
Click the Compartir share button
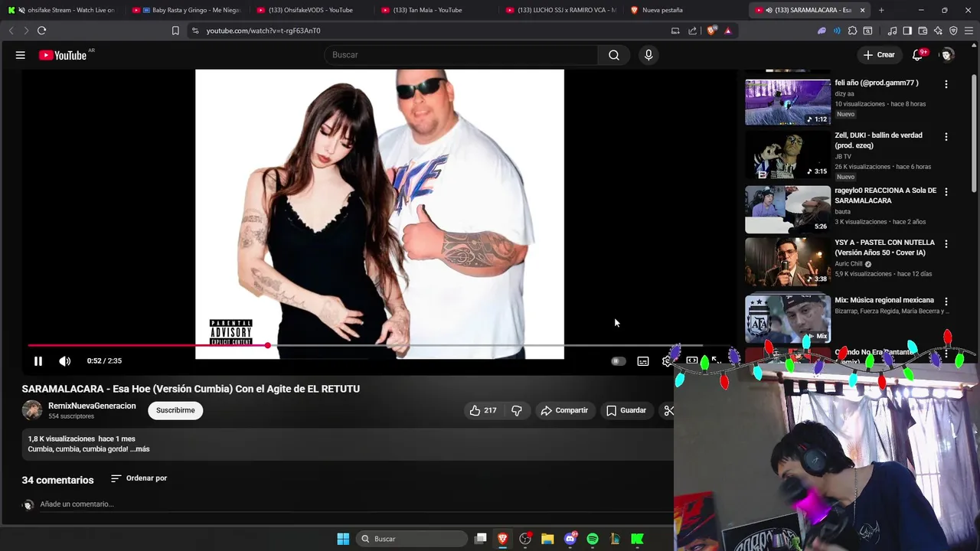564,410
